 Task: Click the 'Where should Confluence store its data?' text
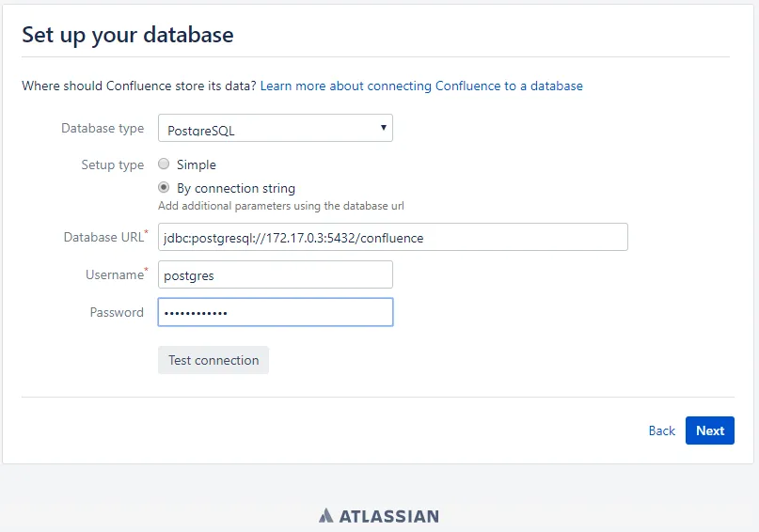click(139, 86)
